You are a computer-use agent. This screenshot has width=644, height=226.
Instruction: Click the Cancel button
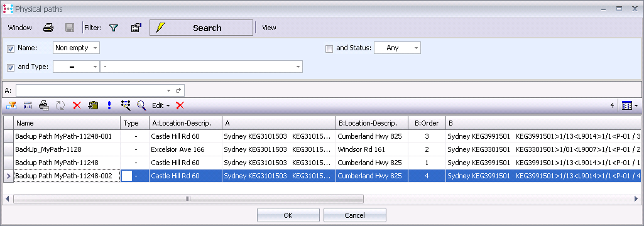[355, 215]
